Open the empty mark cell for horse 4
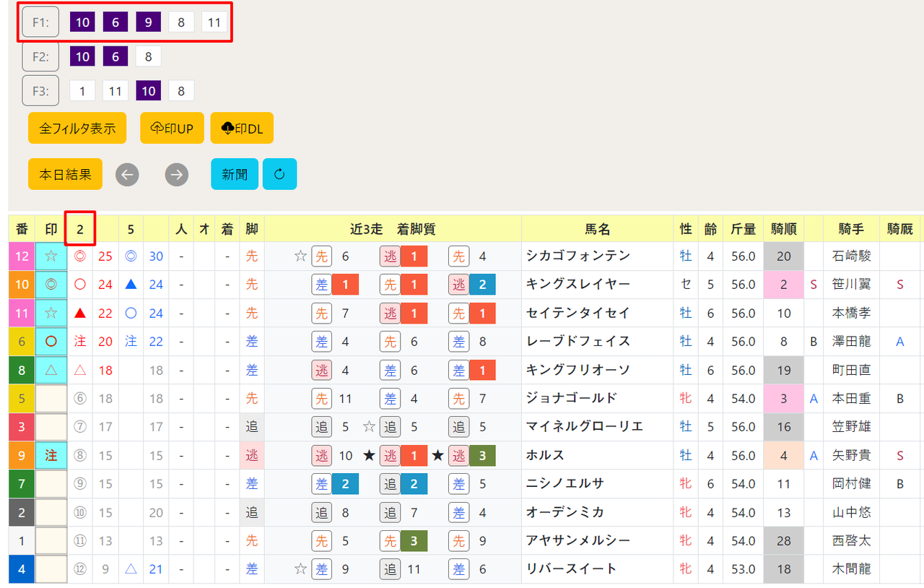Image resolution: width=924 pixels, height=588 pixels. pyautogui.click(x=51, y=569)
